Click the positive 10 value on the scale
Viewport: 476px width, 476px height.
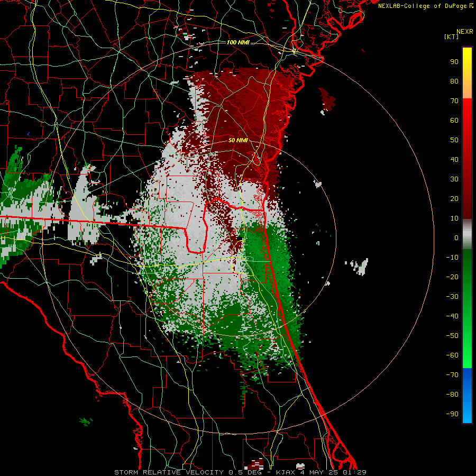pos(454,218)
